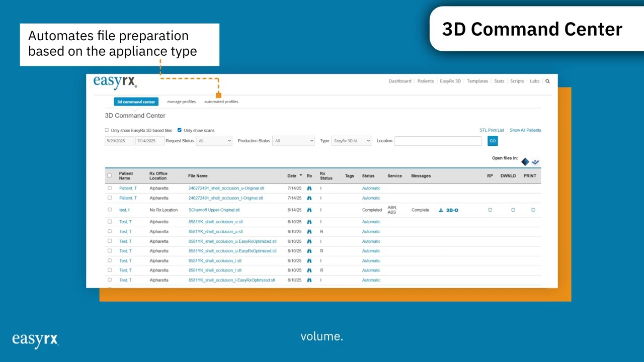The image size is (644, 362).
Task: Click Automatic status for 8581YK_shell_occlusion_l-EasyRxOptimized.stl
Action: click(x=371, y=280)
